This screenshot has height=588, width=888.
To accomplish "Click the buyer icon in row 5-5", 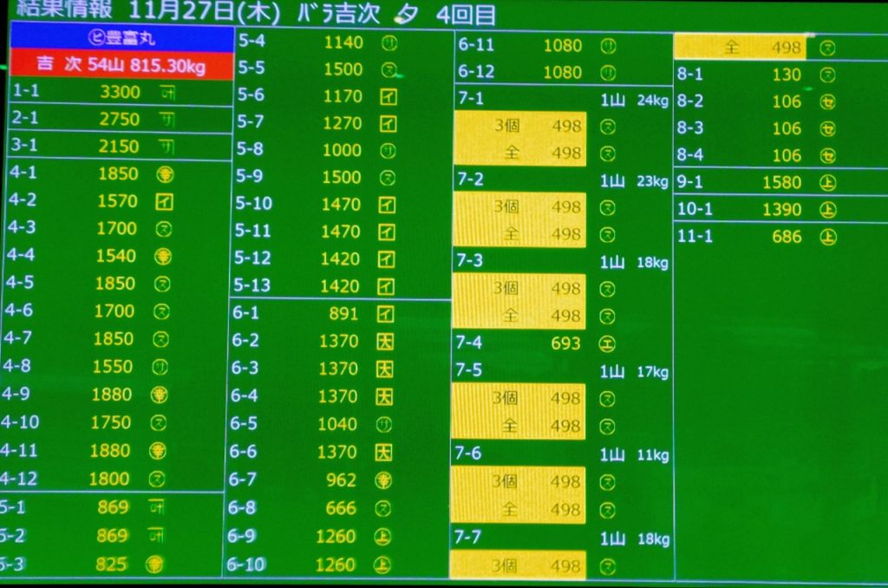I will 389,69.
